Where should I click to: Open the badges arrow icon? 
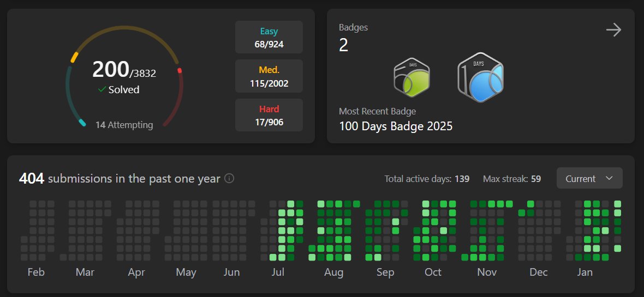613,30
